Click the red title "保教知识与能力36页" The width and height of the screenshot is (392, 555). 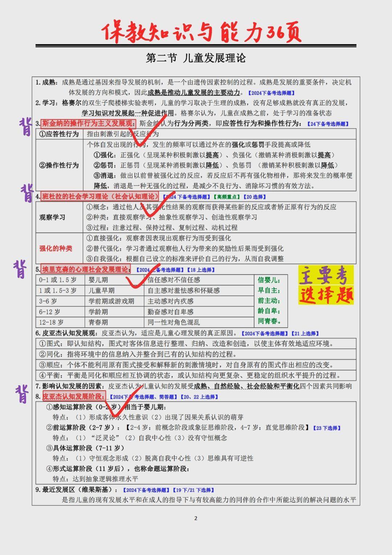(202, 32)
